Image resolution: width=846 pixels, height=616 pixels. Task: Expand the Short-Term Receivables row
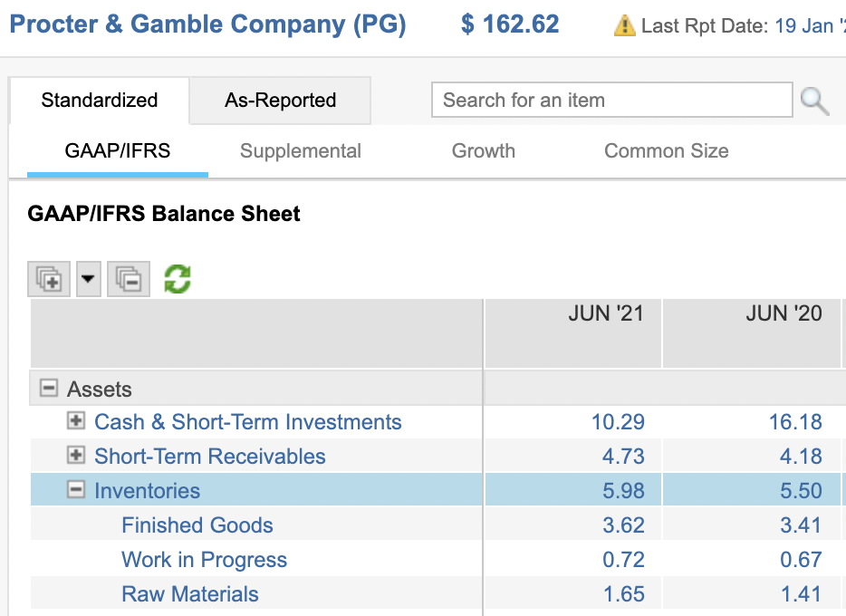pyautogui.click(x=76, y=456)
